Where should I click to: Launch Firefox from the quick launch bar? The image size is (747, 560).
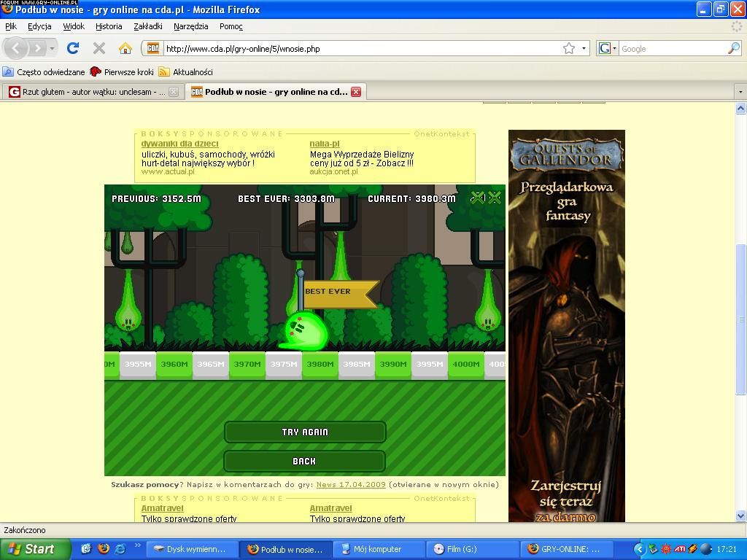coord(104,548)
